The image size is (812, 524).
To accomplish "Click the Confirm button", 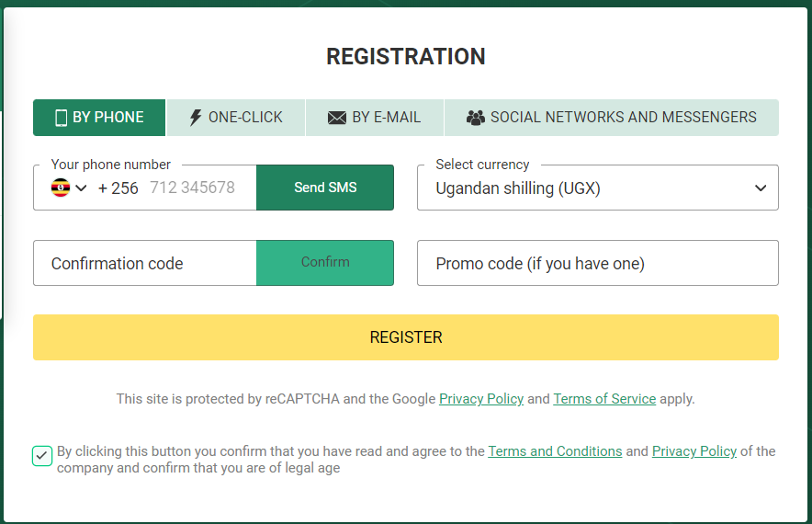I will (325, 263).
